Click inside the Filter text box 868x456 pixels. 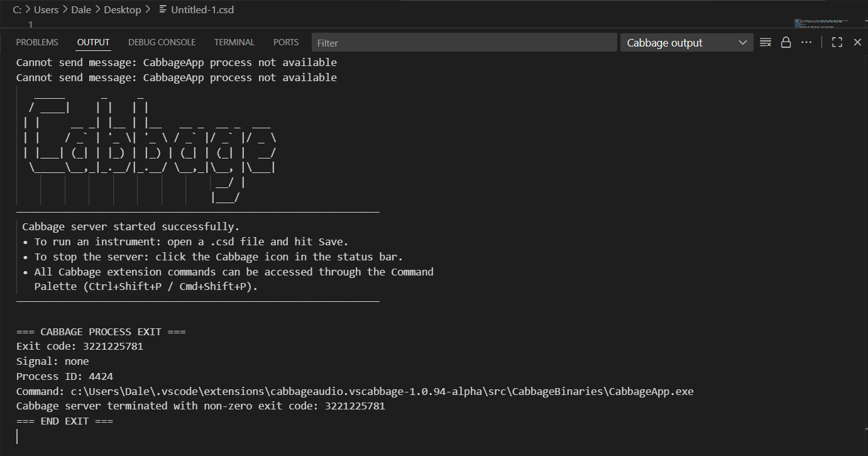[x=464, y=43]
